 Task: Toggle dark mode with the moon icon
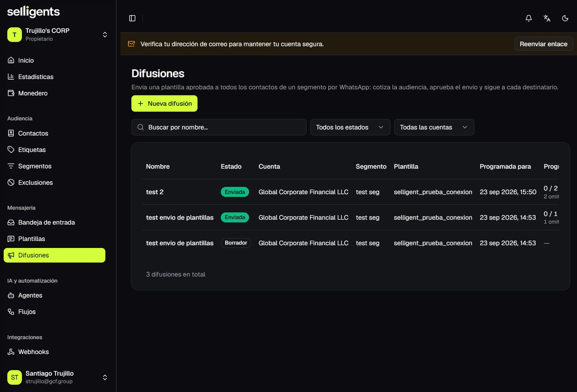tap(565, 18)
